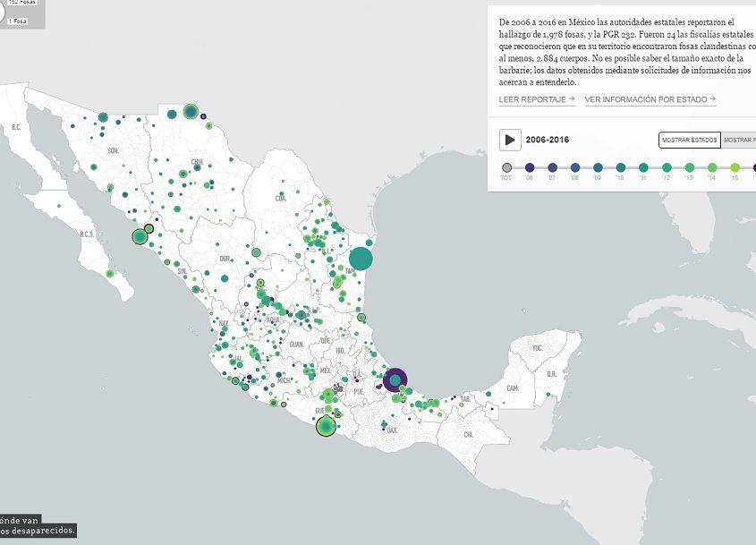Screen dimensions: 756x545
Task: Click the large teal circle in Tamaulipas
Action: tap(360, 259)
